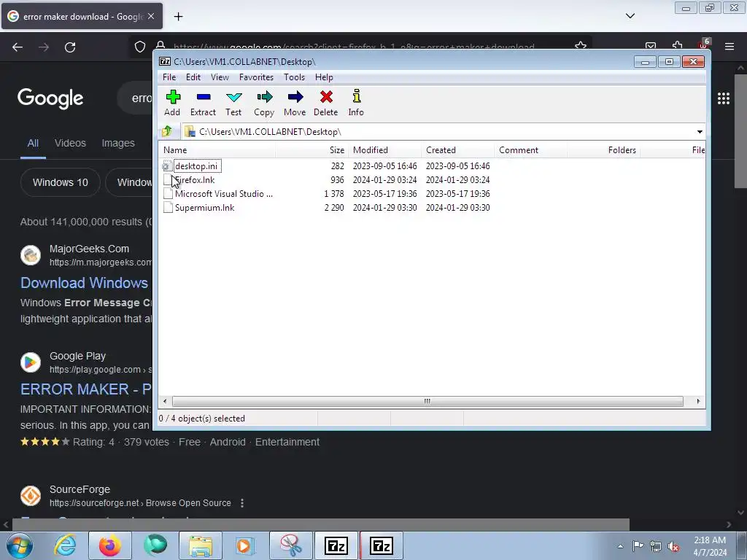This screenshot has height=560, width=747.
Task: Click the Folders column header
Action: click(x=603, y=150)
